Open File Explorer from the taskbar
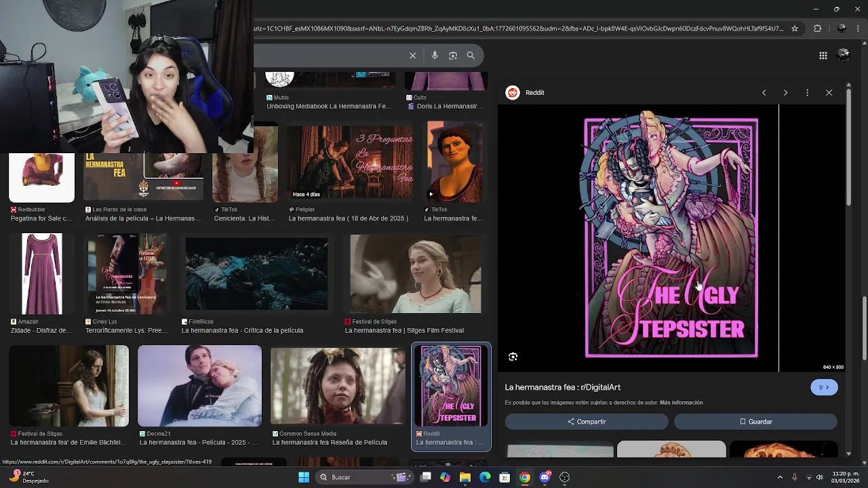The image size is (868, 488). click(x=465, y=477)
